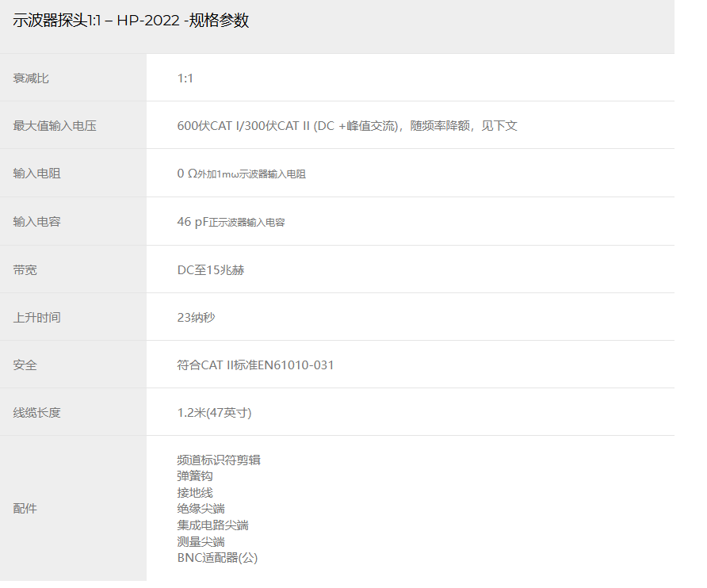707x588 pixels.
Task: Select the 输入电容 row label
Action: click(36, 222)
